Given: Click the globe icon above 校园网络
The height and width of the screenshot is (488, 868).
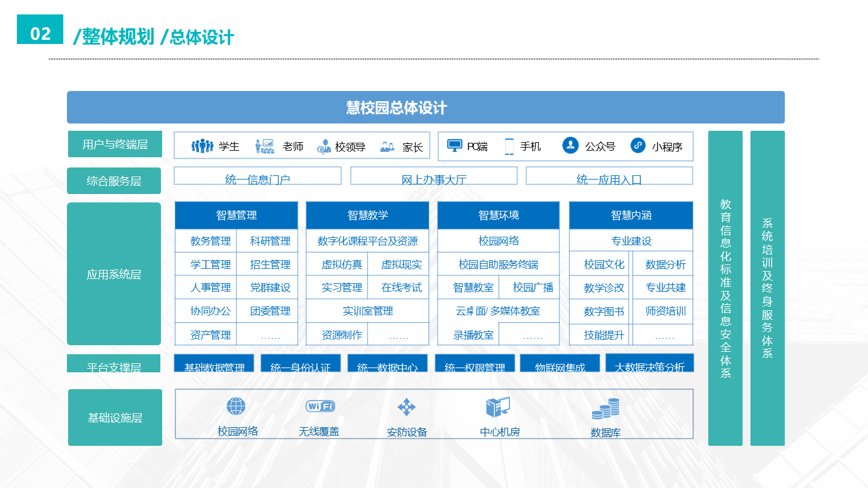Looking at the screenshot, I should [x=236, y=407].
